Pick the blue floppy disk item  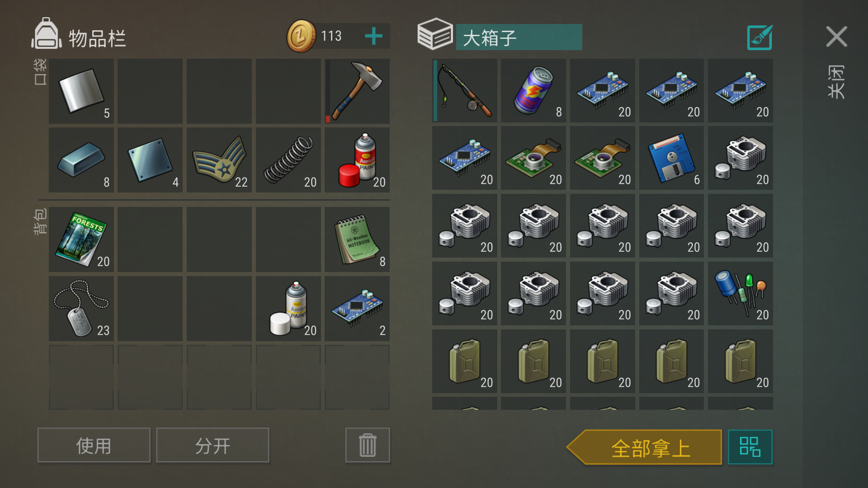point(671,158)
